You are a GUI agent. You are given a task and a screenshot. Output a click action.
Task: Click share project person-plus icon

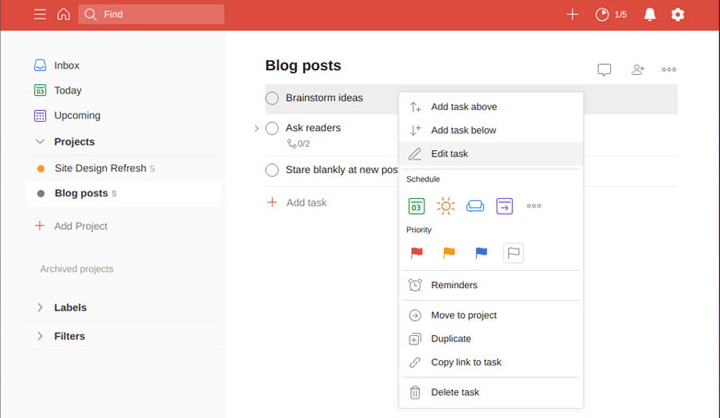[x=637, y=69]
